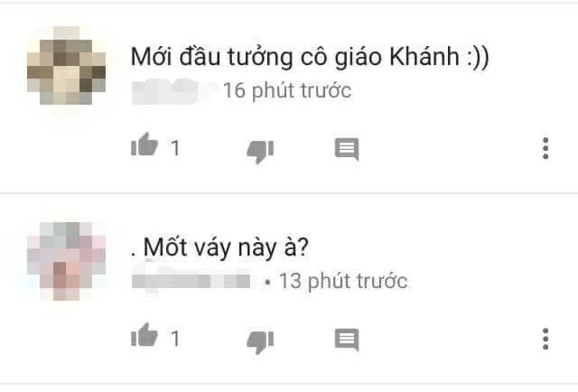The image size is (578, 392).
Task: Select comment text 'Mới đầu tưởng cô giáo Khánh'
Action: [295, 57]
